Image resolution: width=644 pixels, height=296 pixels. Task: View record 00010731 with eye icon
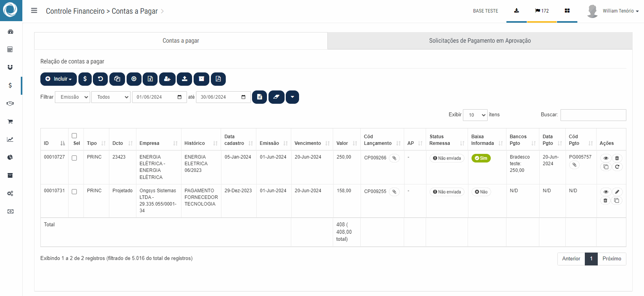(x=606, y=192)
